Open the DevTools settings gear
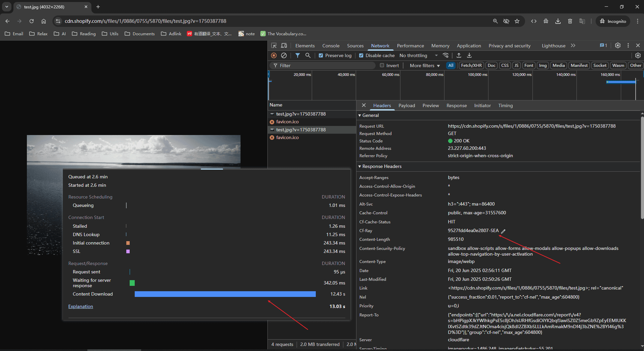 tap(617, 46)
